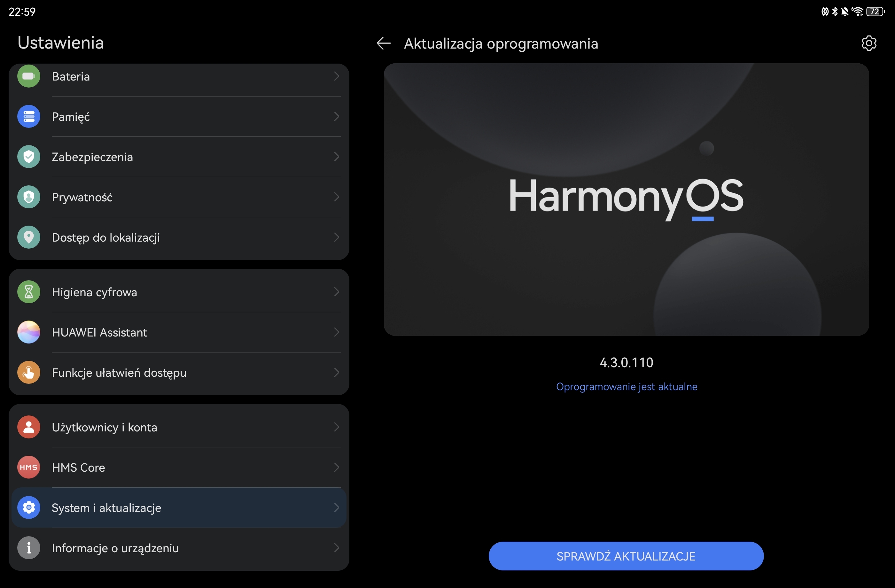This screenshot has height=588, width=895.
Task: Open Pamięć settings entry
Action: [179, 117]
